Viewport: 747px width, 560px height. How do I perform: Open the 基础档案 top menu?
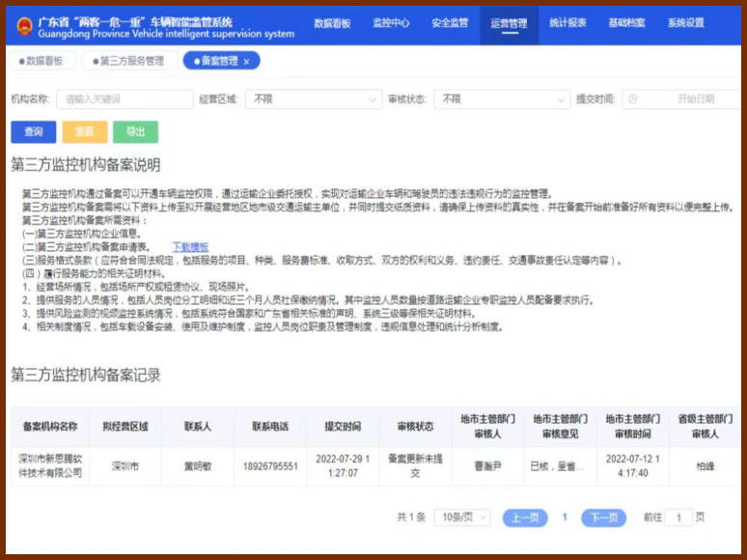(x=626, y=23)
